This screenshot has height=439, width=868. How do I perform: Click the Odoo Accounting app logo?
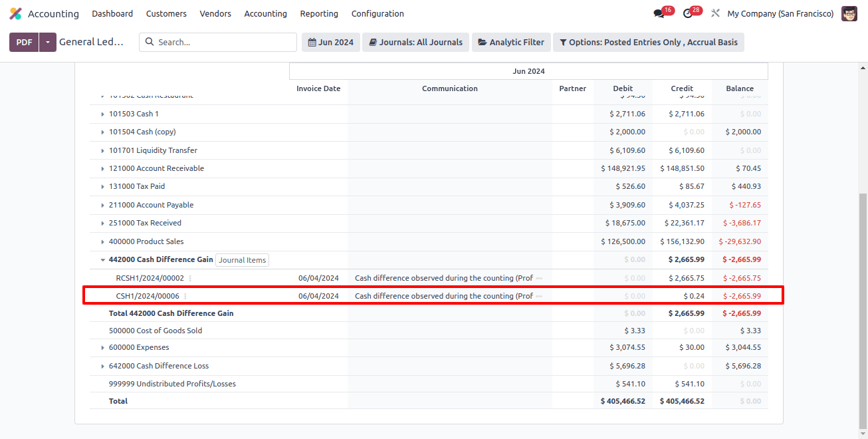pos(15,13)
